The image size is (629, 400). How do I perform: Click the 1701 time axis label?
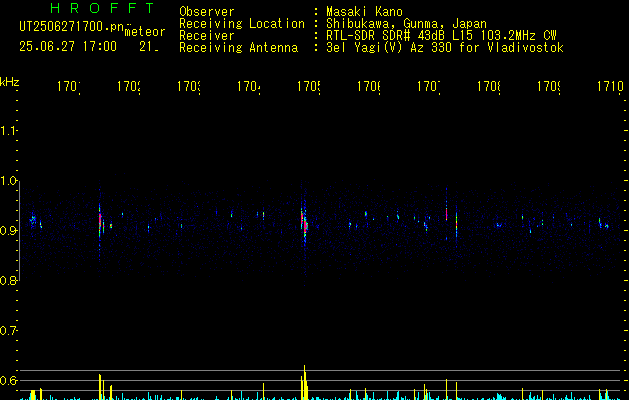click(69, 86)
